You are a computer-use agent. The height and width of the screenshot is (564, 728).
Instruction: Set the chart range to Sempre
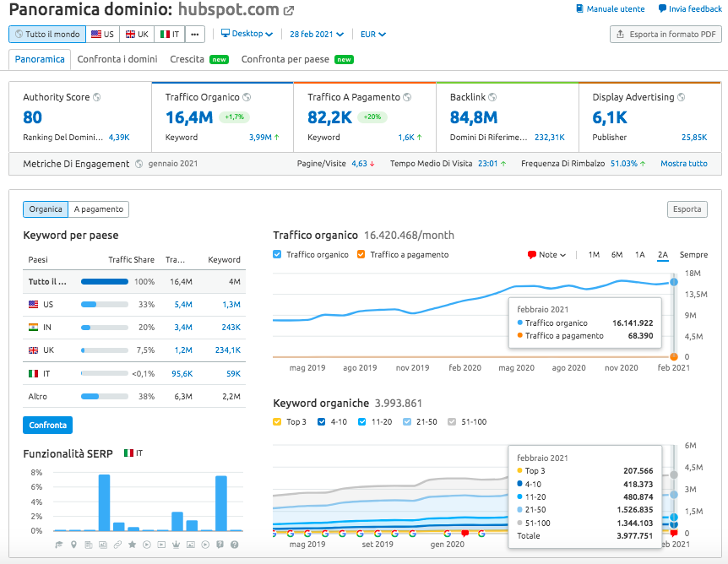point(693,255)
